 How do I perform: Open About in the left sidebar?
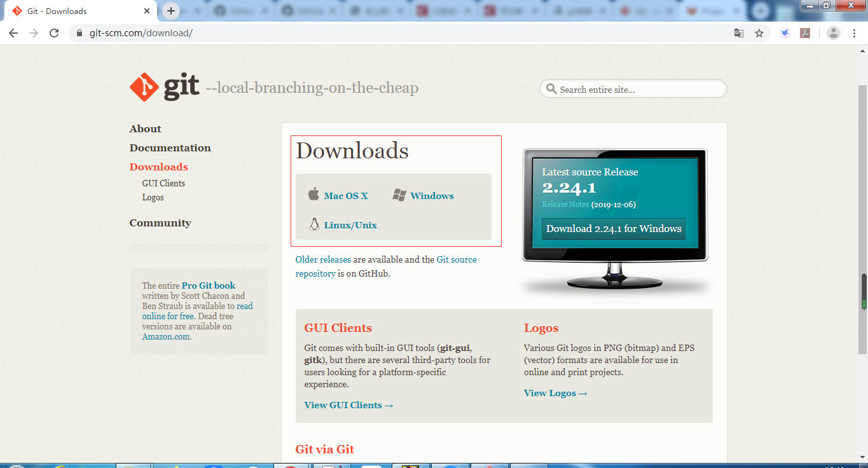pos(146,128)
